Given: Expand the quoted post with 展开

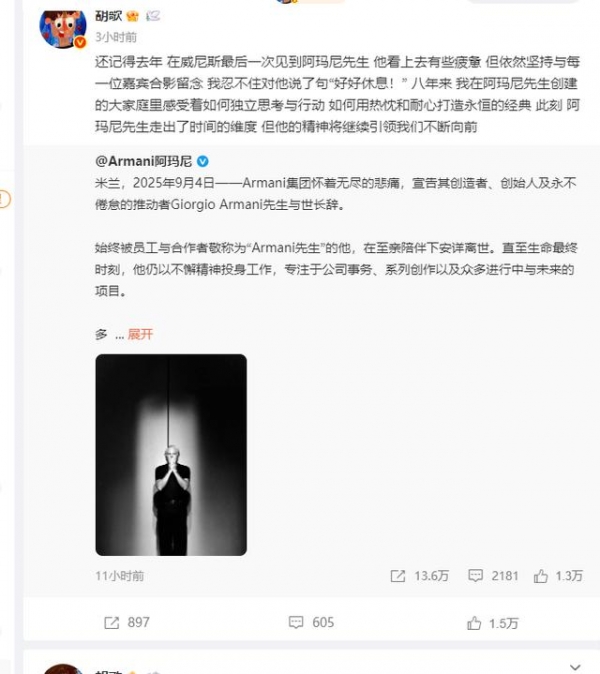Looking at the screenshot, I should point(140,334).
